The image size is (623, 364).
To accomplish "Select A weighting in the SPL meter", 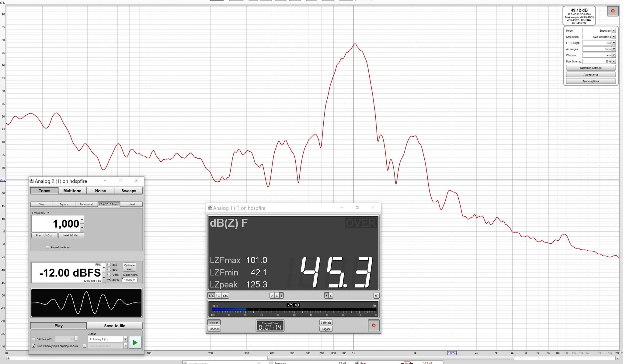I will (272, 295).
